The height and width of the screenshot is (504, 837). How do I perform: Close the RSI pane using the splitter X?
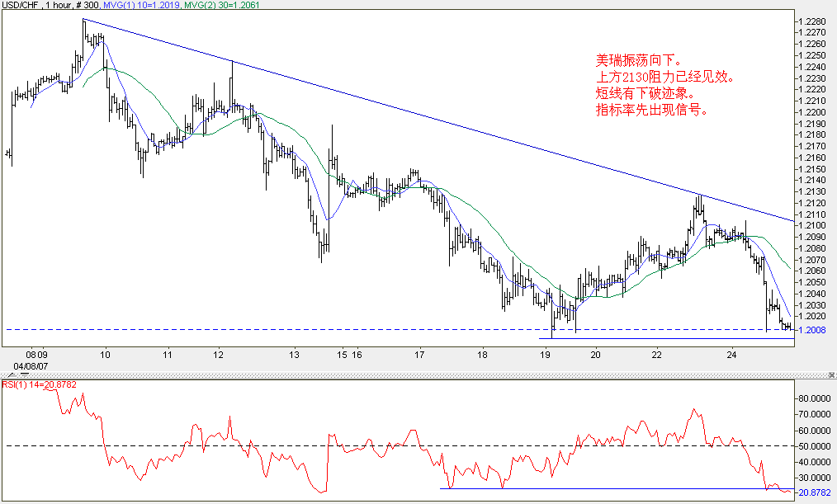point(832,375)
